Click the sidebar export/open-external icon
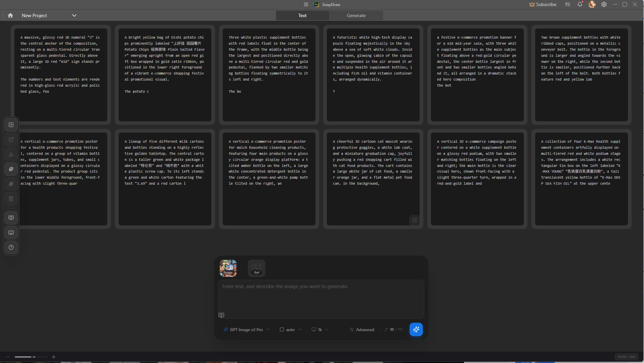The width and height of the screenshot is (644, 363). coord(11,140)
